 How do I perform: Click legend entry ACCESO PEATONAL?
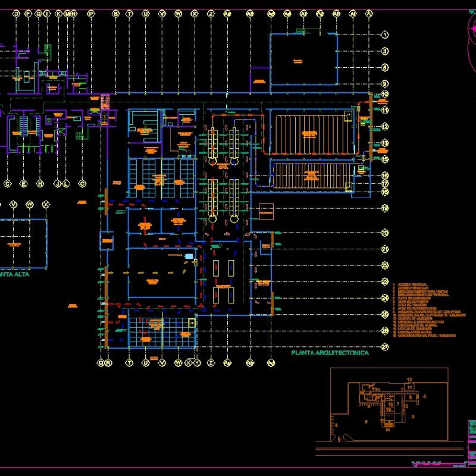pos(411,284)
